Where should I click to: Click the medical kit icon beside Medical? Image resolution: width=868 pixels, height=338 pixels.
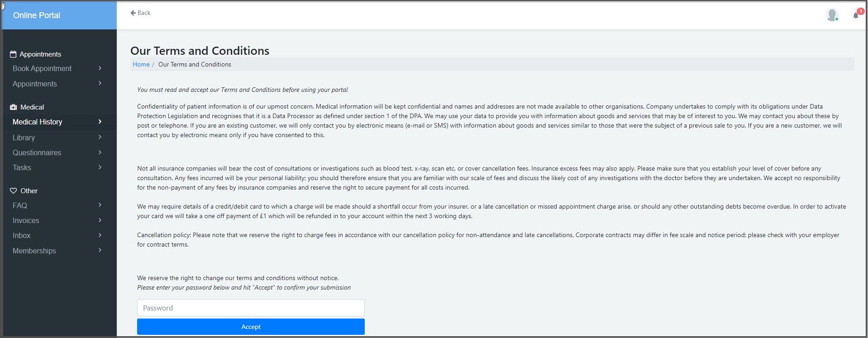click(x=14, y=107)
